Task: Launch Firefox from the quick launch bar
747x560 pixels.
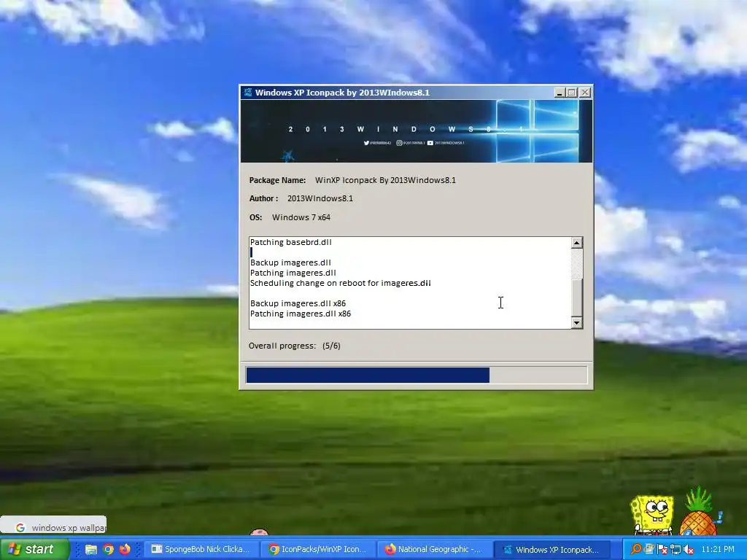Action: pos(125,549)
